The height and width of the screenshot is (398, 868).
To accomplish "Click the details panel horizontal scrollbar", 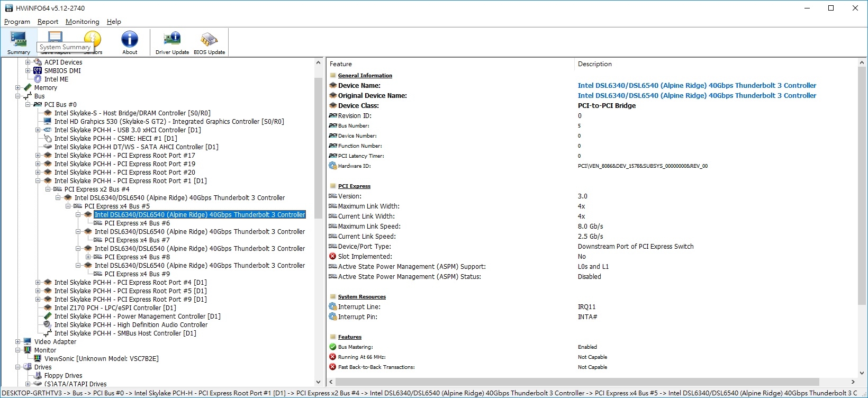I will (x=577, y=382).
